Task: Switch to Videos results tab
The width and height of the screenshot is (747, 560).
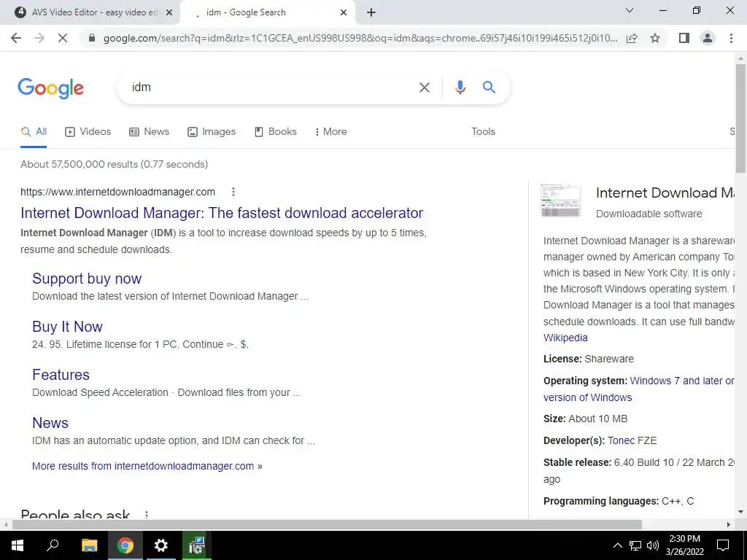Action: (x=88, y=132)
